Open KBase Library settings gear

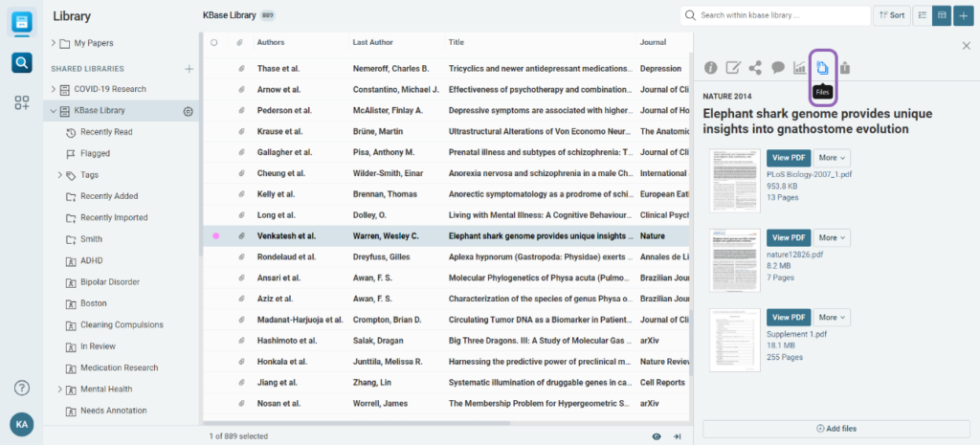click(189, 111)
